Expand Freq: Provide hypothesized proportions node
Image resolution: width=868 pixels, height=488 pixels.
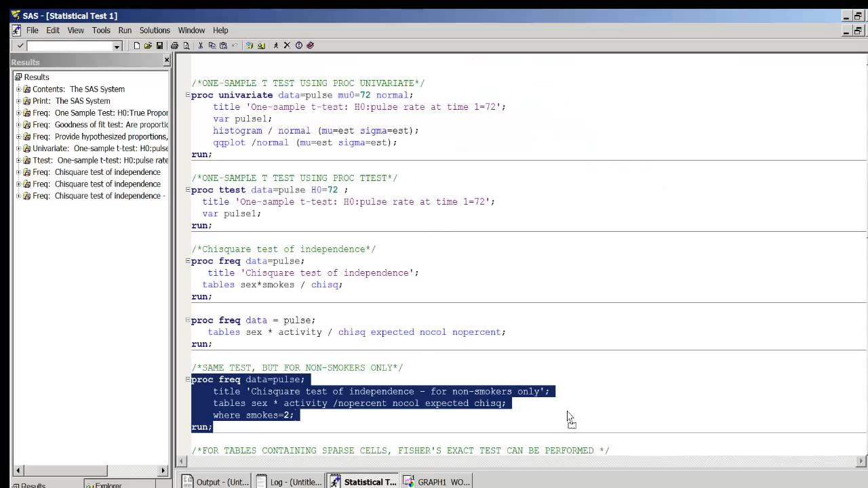click(x=19, y=136)
